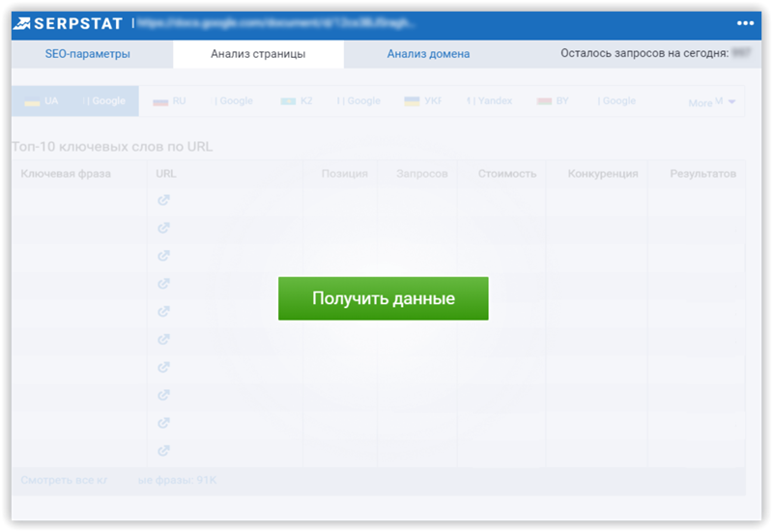Expand the More databases dropdown
Image resolution: width=773 pixels, height=532 pixels.
(x=712, y=102)
